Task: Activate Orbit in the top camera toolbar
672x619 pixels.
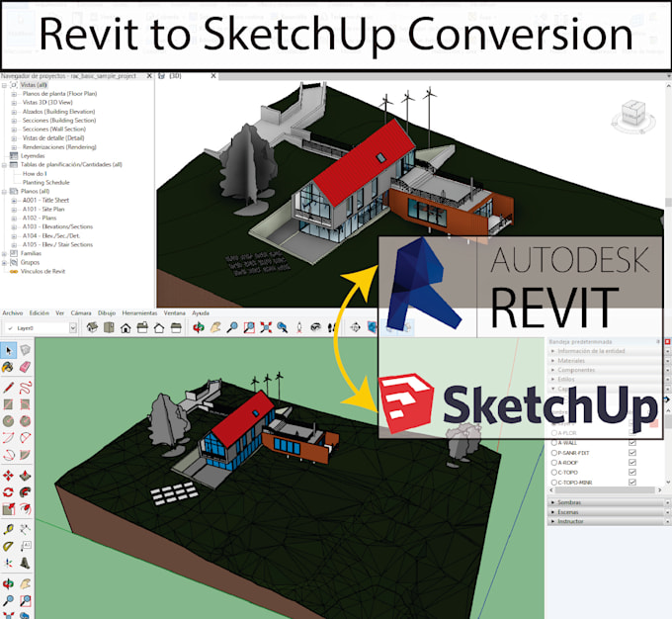Action: pyautogui.click(x=199, y=327)
